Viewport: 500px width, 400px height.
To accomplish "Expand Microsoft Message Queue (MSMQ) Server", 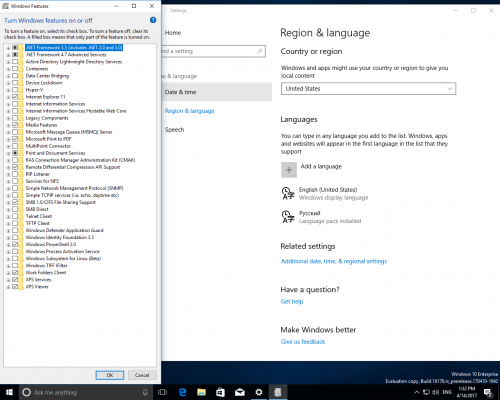I will (8, 132).
